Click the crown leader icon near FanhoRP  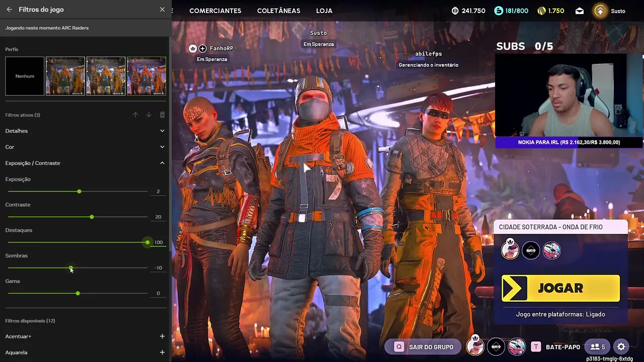click(x=193, y=48)
